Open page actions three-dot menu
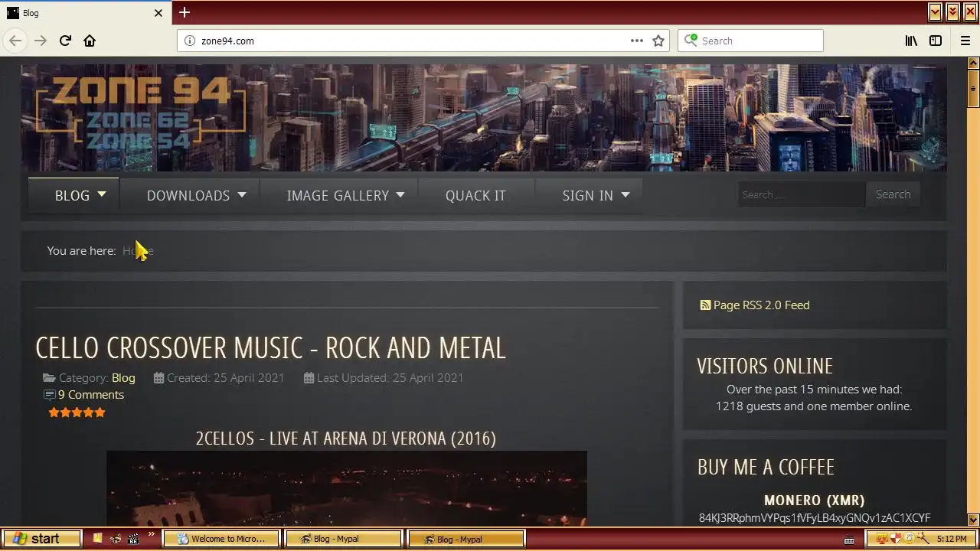 click(x=637, y=41)
